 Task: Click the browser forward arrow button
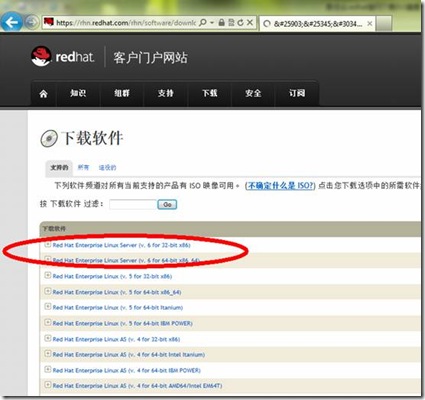point(32,22)
